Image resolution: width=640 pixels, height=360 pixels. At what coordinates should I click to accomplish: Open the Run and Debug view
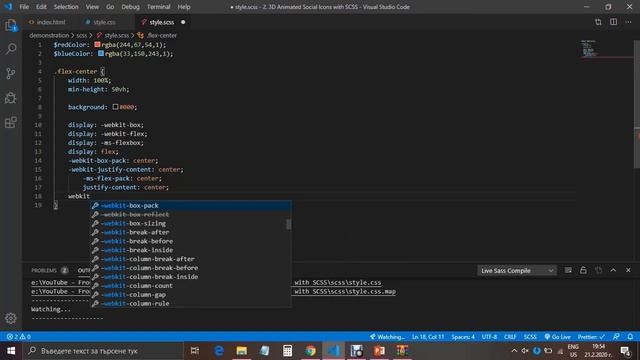tap(11, 98)
